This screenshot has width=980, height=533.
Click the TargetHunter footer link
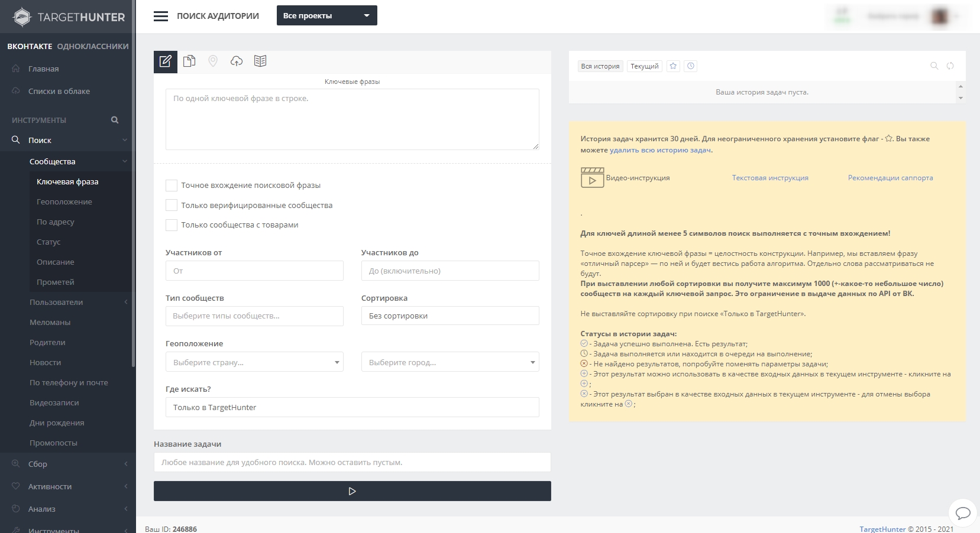(x=882, y=529)
